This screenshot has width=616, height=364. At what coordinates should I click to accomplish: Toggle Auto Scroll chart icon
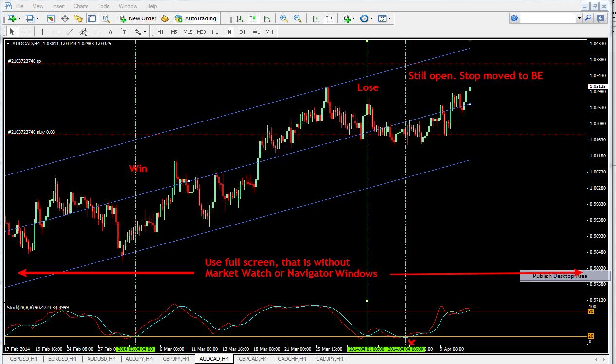[316, 18]
